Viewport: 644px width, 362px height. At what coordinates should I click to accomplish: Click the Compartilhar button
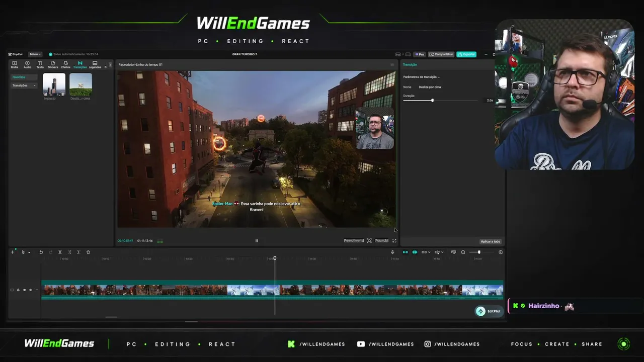441,54
